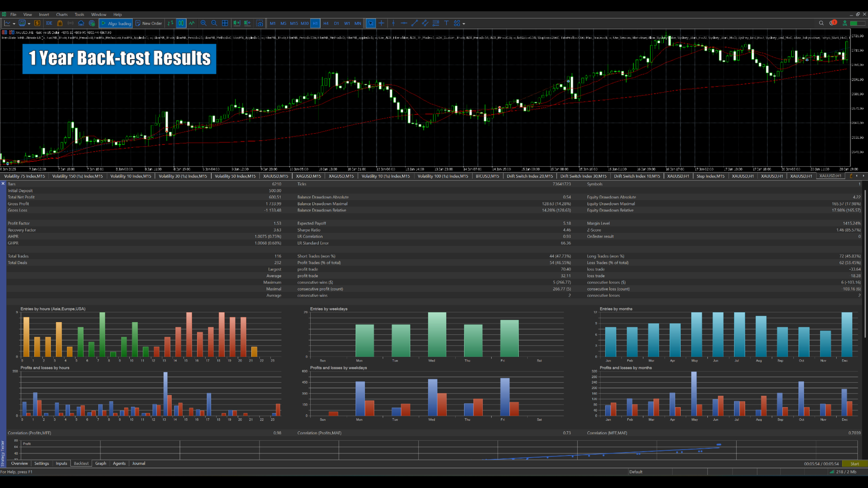Expand the chart type dropdown arrow
868x488 pixels.
coord(14,23)
